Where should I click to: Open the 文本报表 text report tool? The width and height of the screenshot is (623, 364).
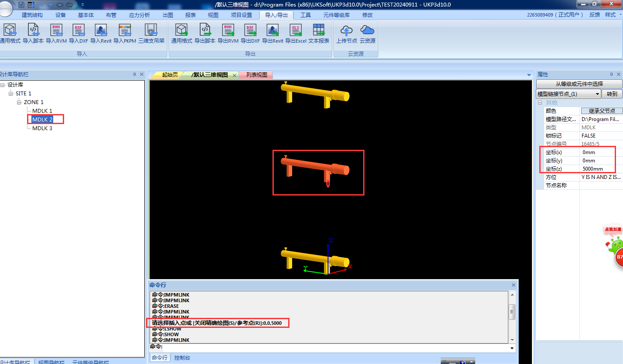[319, 30]
